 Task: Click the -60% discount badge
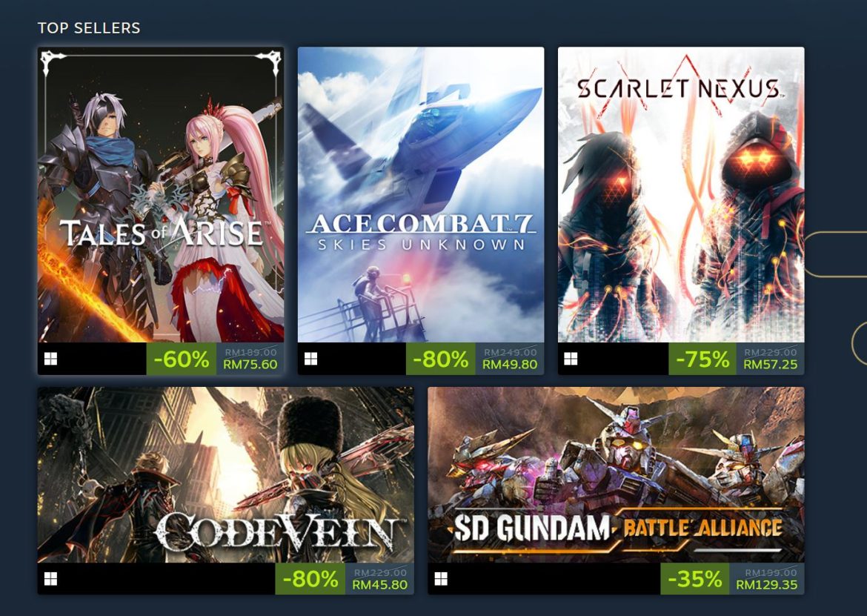182,359
